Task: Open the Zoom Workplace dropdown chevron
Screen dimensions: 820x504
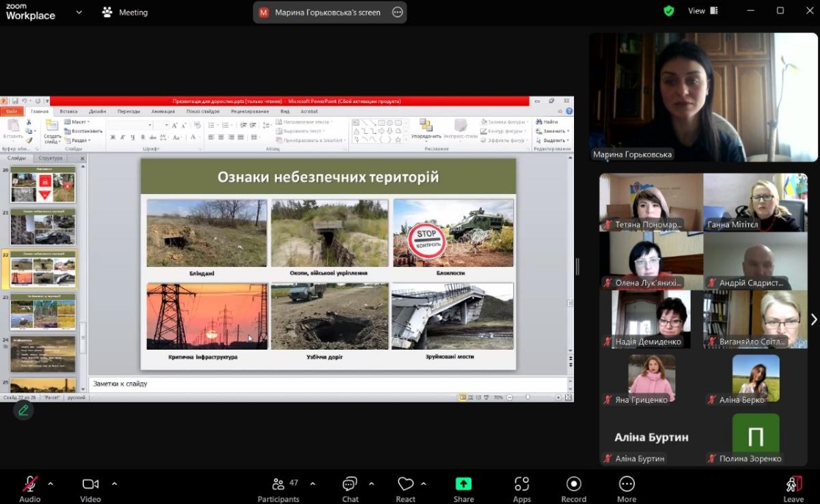Action: click(79, 12)
